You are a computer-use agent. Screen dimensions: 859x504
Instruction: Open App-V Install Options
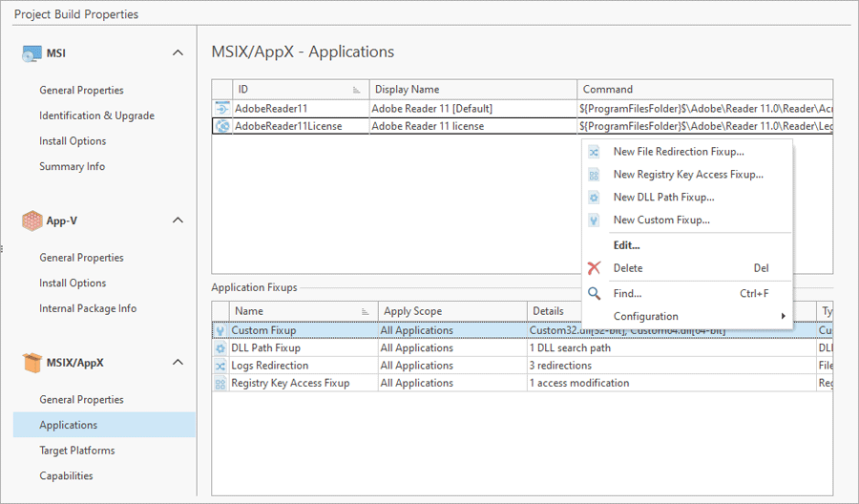point(73,283)
